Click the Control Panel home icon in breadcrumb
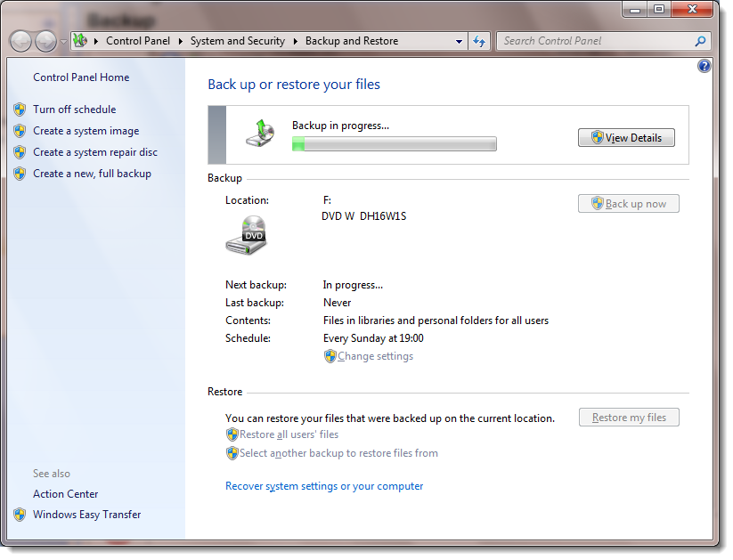Screen dimensions: 733x560 (x=79, y=41)
